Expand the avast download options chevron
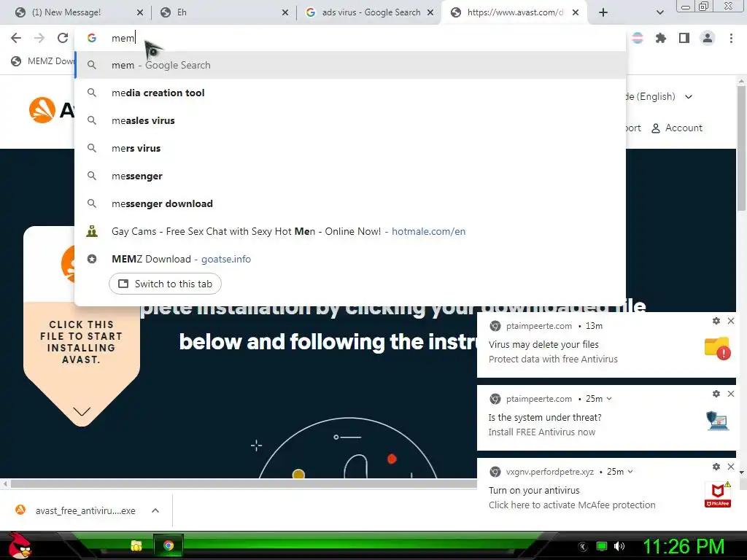The image size is (747, 560). coord(155,510)
